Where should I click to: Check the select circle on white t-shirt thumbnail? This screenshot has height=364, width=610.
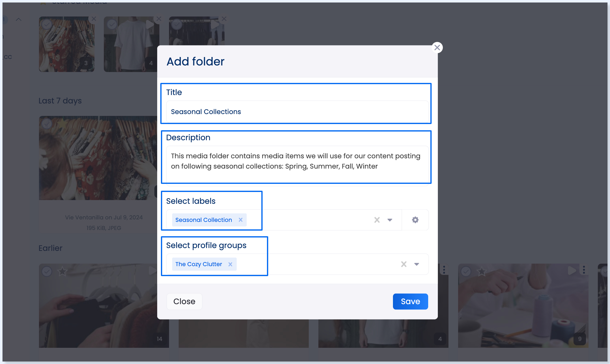[112, 24]
